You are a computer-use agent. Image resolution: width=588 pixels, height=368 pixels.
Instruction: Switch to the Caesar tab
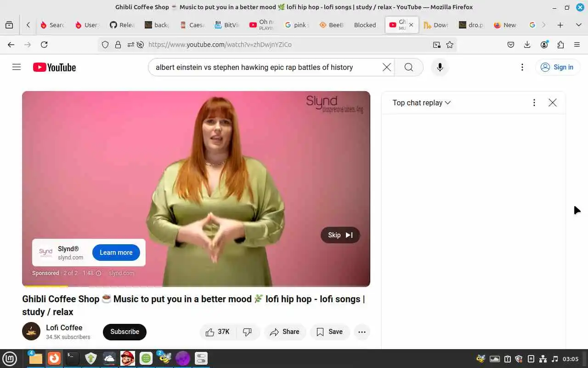click(193, 25)
